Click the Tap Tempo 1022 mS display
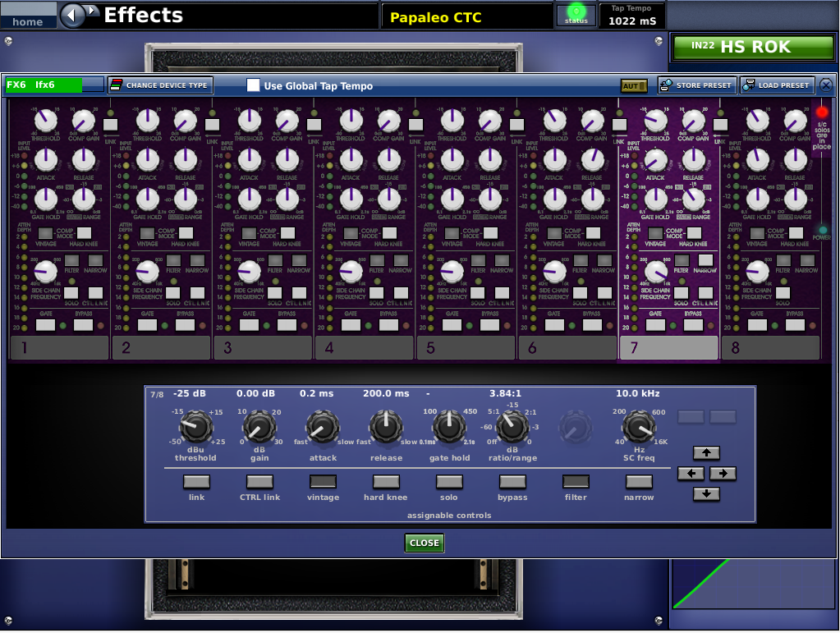This screenshot has width=840, height=633. [631, 16]
